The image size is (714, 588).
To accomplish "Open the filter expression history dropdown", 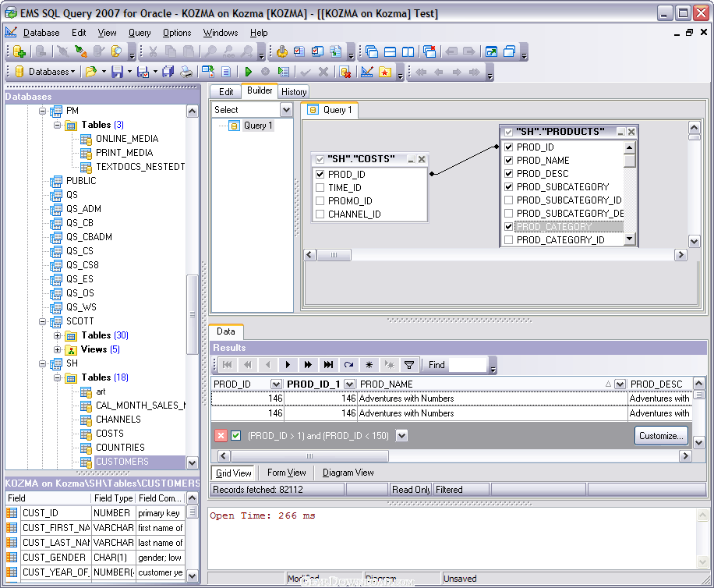I will coord(401,436).
